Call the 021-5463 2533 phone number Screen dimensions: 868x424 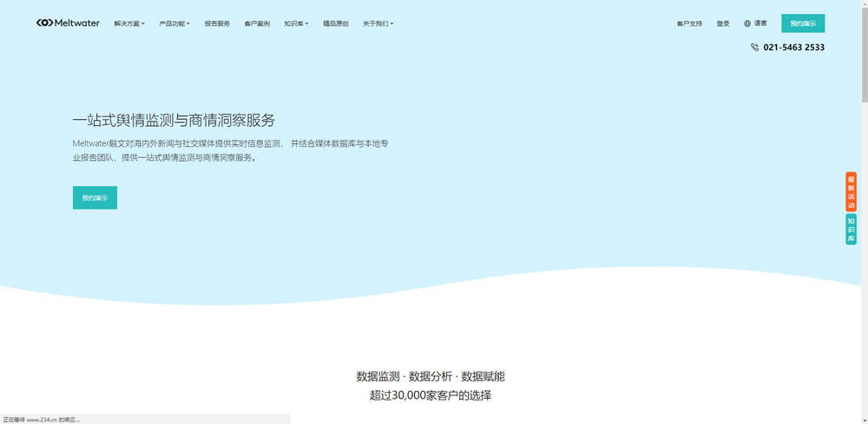[794, 48]
